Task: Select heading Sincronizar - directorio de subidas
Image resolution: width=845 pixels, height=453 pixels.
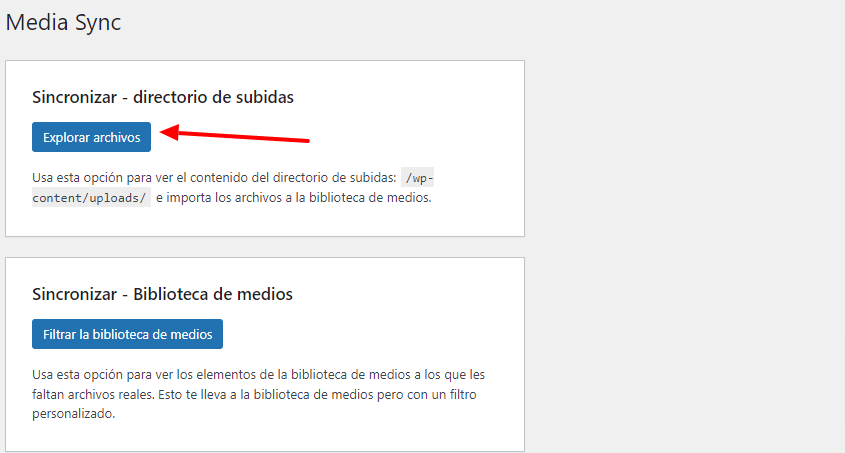Action: point(163,97)
